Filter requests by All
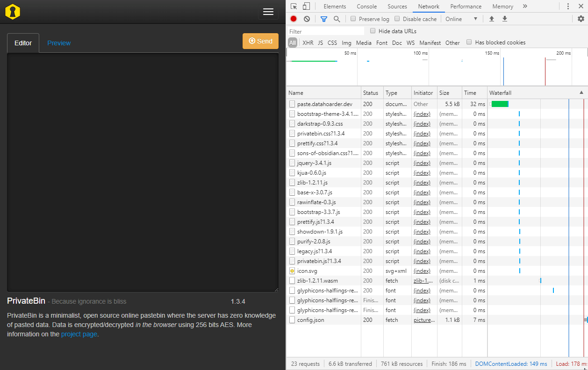 [x=293, y=43]
